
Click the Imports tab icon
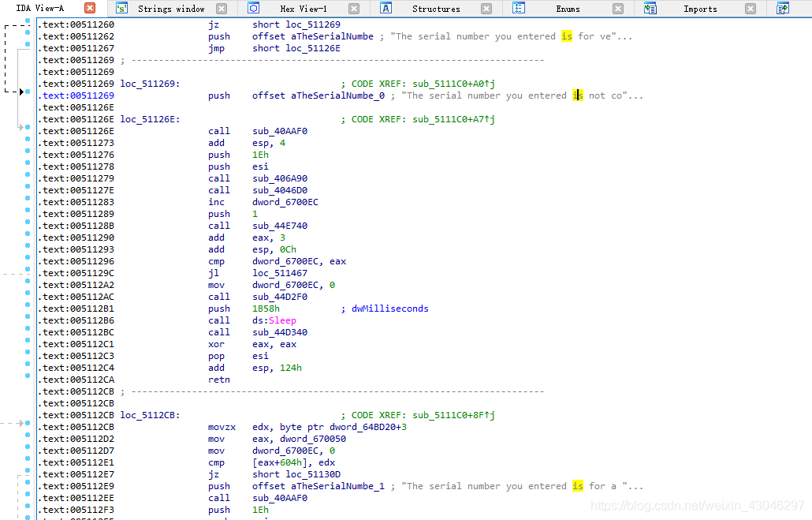(650, 9)
